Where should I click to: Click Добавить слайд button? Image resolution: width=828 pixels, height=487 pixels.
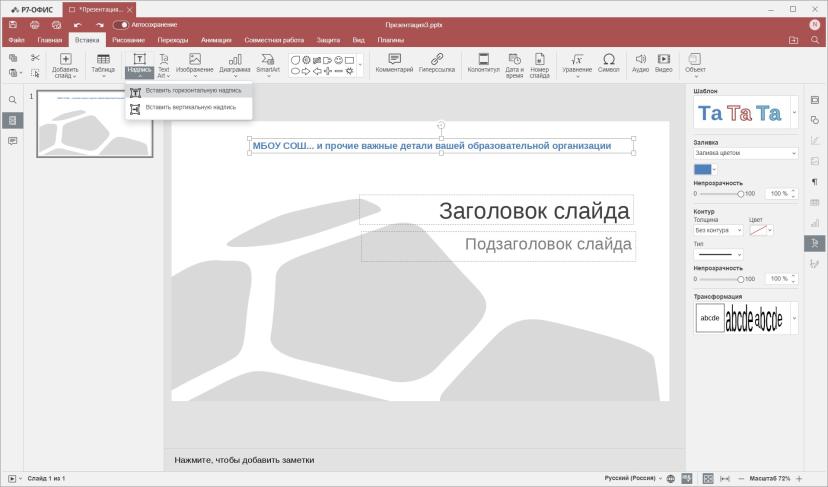[65, 66]
